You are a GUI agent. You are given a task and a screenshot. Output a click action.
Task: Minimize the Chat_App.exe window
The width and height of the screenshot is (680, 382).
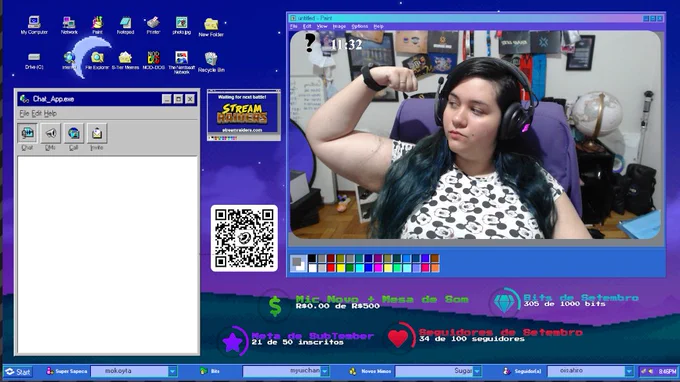[167, 99]
